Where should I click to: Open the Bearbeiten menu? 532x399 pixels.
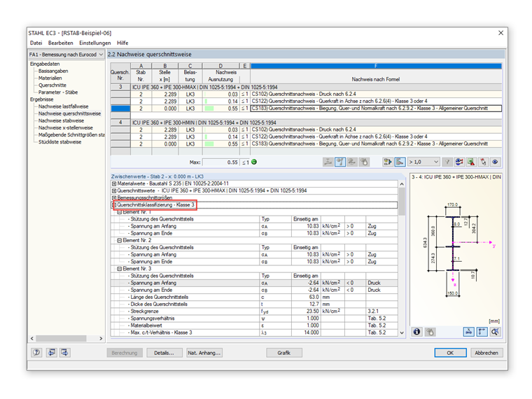click(62, 43)
